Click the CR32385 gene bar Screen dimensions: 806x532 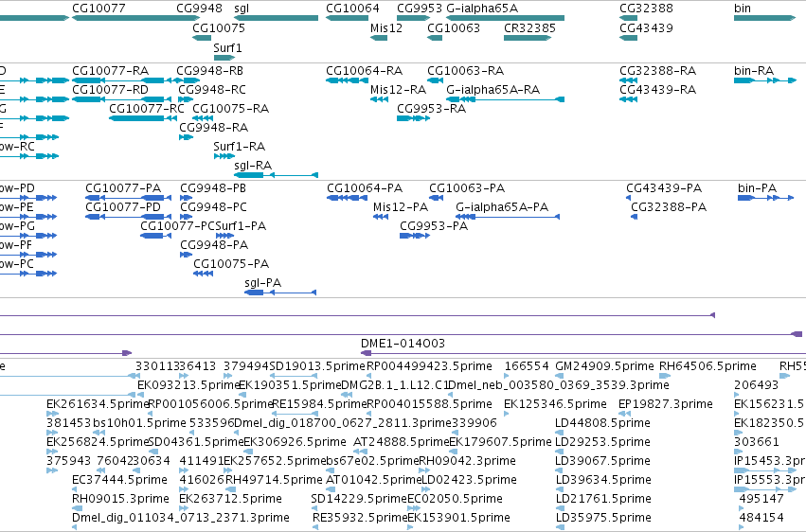(528, 38)
